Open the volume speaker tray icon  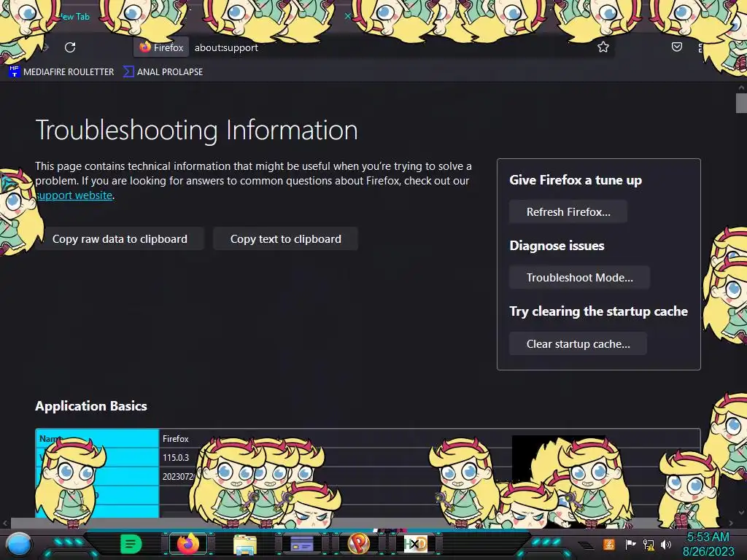665,544
